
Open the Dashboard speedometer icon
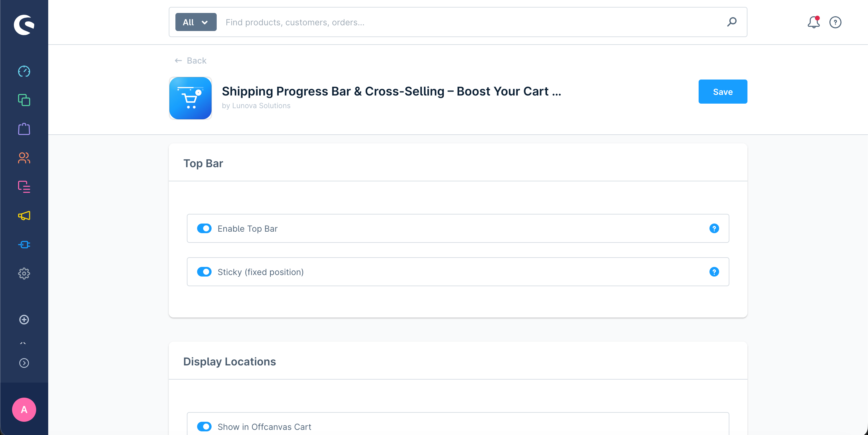(x=24, y=71)
